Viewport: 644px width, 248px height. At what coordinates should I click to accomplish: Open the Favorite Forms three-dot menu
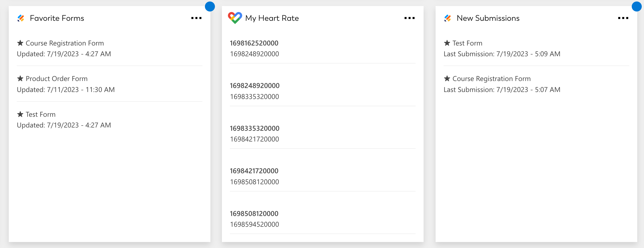[x=196, y=18]
